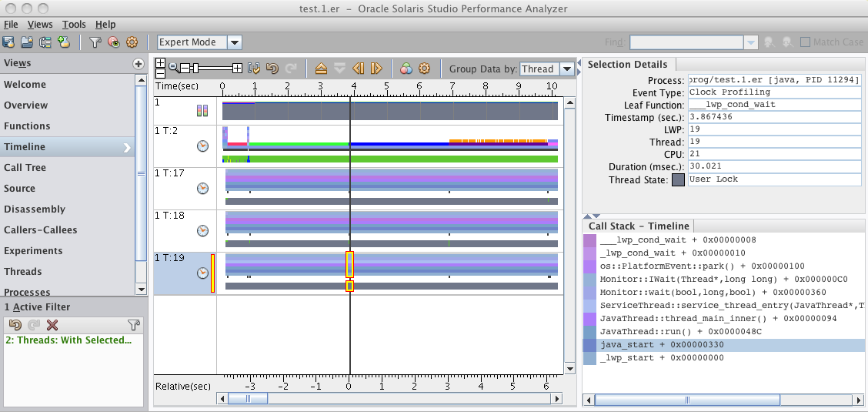Click the Aggregate Experiments flask icon
This screenshot has height=412, width=868.
pyautogui.click(x=64, y=42)
